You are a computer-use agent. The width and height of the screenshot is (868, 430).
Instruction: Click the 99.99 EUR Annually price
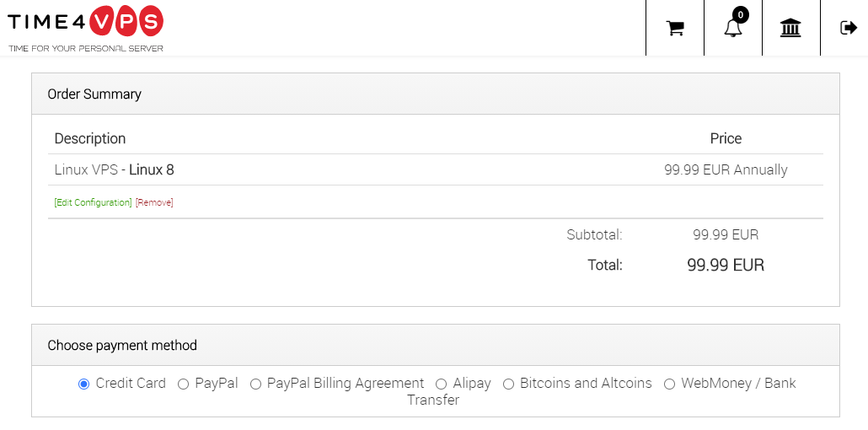point(726,169)
